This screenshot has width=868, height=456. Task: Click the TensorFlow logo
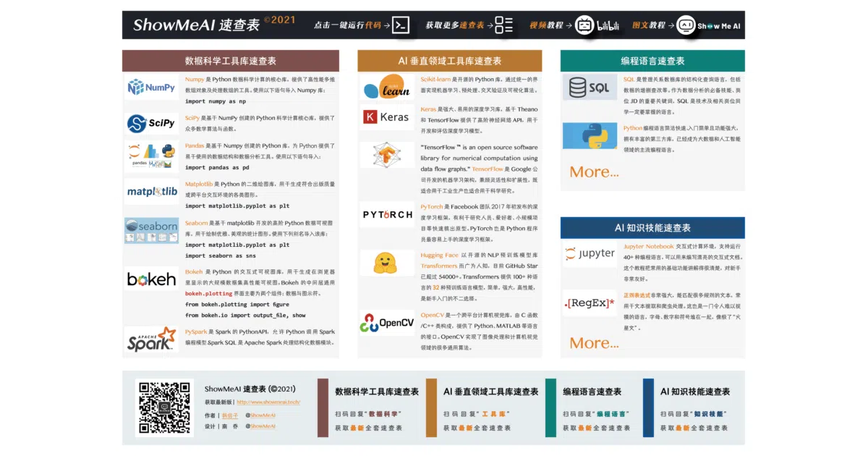[x=387, y=155]
